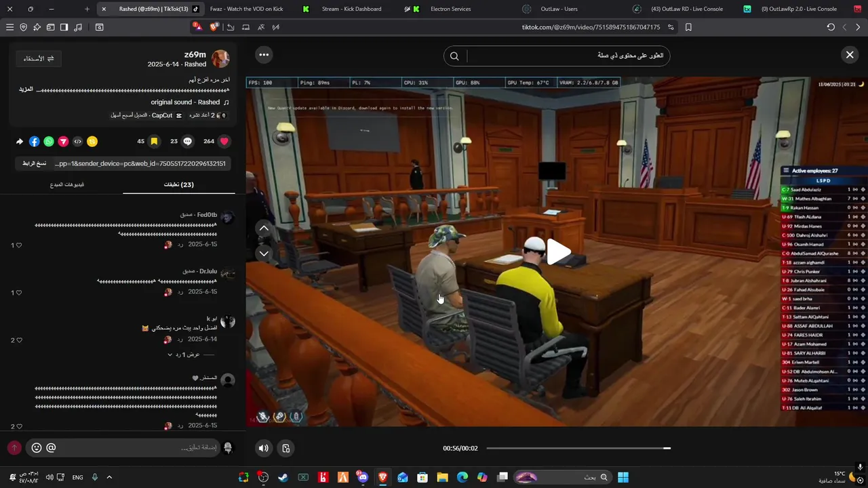Switch to comments (23) tab
The height and width of the screenshot is (488, 868).
coord(179,184)
